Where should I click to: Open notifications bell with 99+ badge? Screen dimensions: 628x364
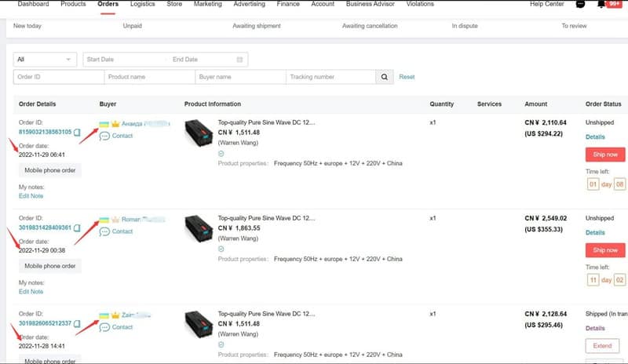pos(603,4)
